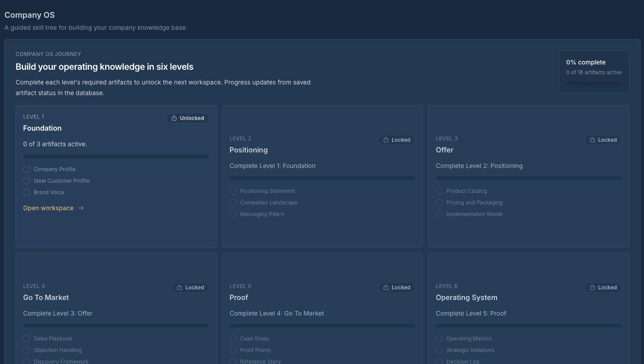Click the Foundation level progress bar
Screen dimensions: 644x364
click(x=116, y=156)
